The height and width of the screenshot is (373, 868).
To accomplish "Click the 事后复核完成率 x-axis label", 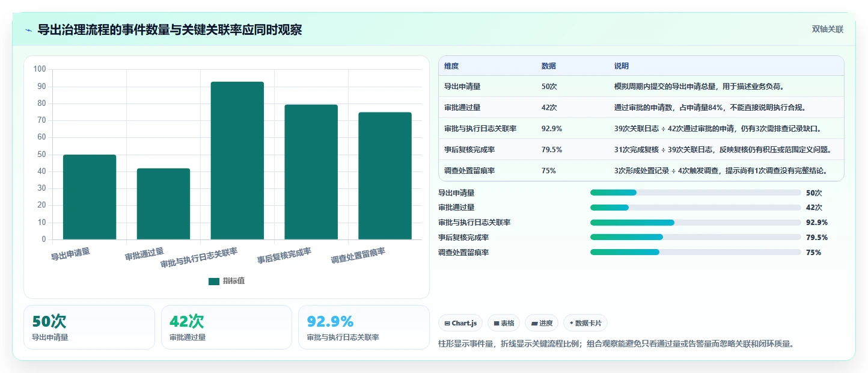I will point(284,256).
